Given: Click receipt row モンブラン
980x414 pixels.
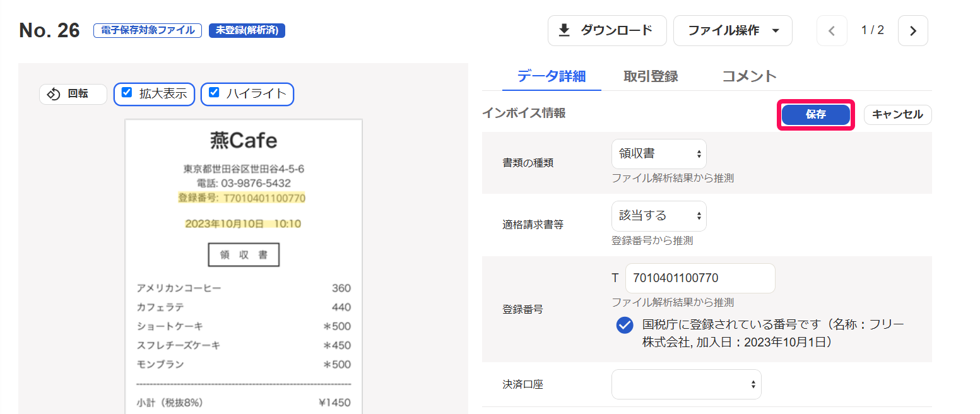Looking at the screenshot, I should click(244, 364).
